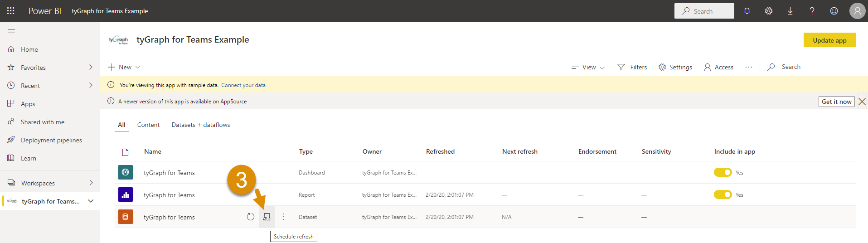Sort by the Next refresh column header
Image resolution: width=868 pixels, height=243 pixels.
(x=520, y=151)
